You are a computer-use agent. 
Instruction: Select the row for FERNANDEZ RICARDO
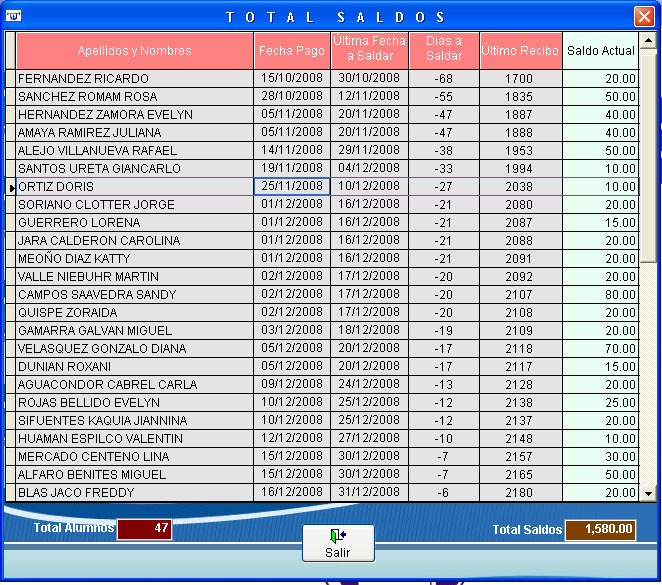point(134,79)
